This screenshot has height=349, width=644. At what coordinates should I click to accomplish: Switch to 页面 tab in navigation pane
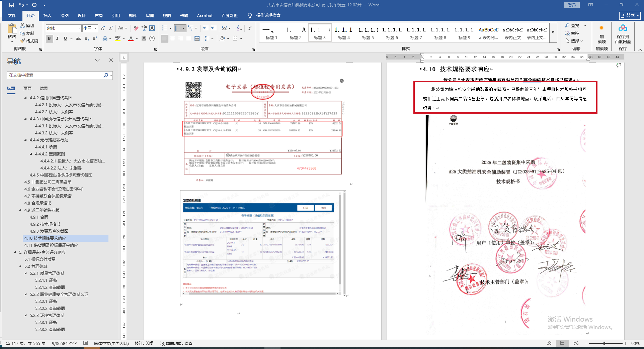coord(27,89)
